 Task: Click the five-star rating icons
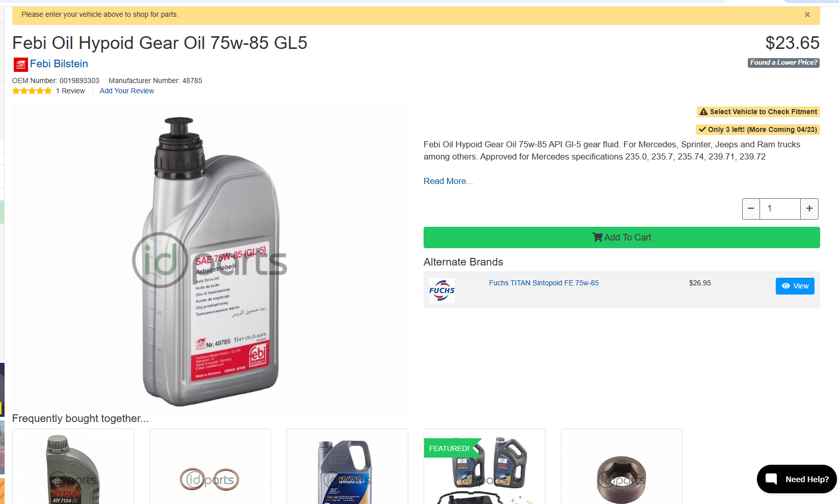[32, 91]
